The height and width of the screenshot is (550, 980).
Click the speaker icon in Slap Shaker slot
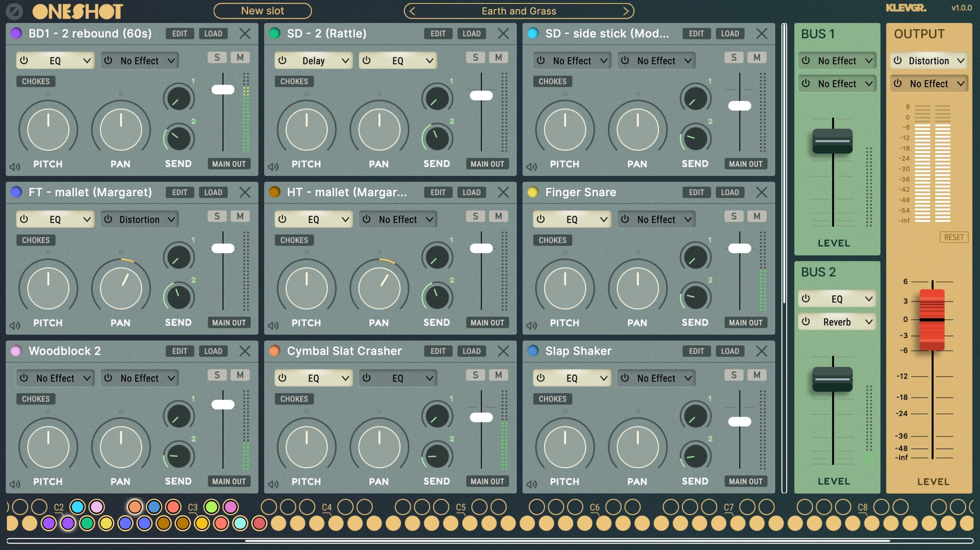pos(531,484)
